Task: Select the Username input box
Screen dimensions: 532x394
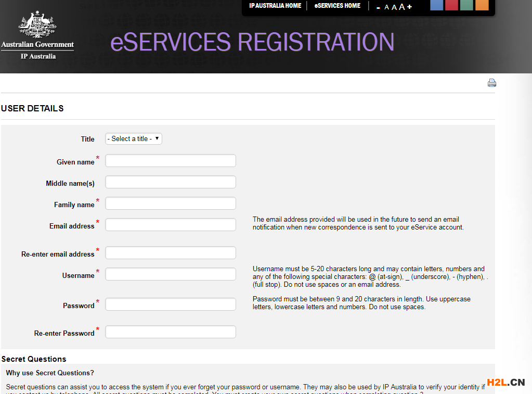Action: pos(171,274)
